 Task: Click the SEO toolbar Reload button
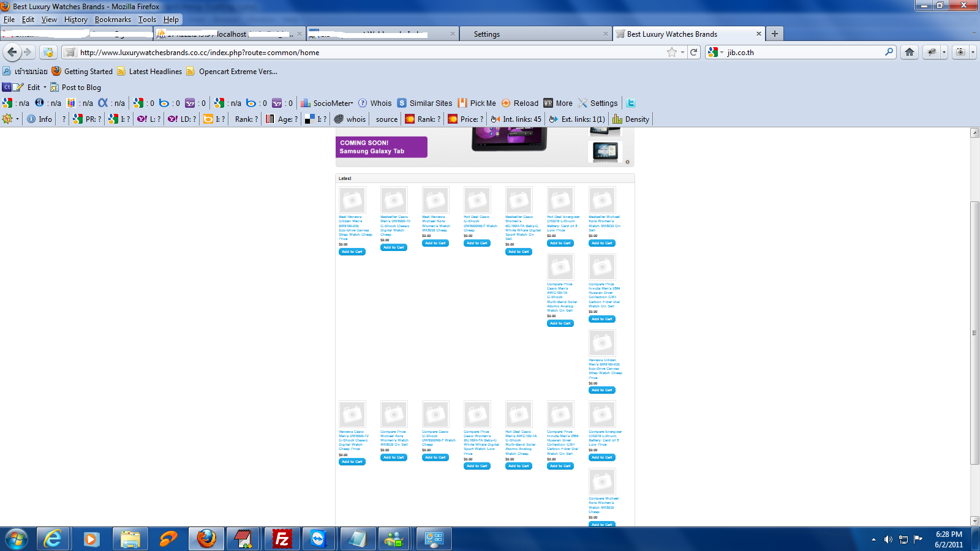[520, 103]
